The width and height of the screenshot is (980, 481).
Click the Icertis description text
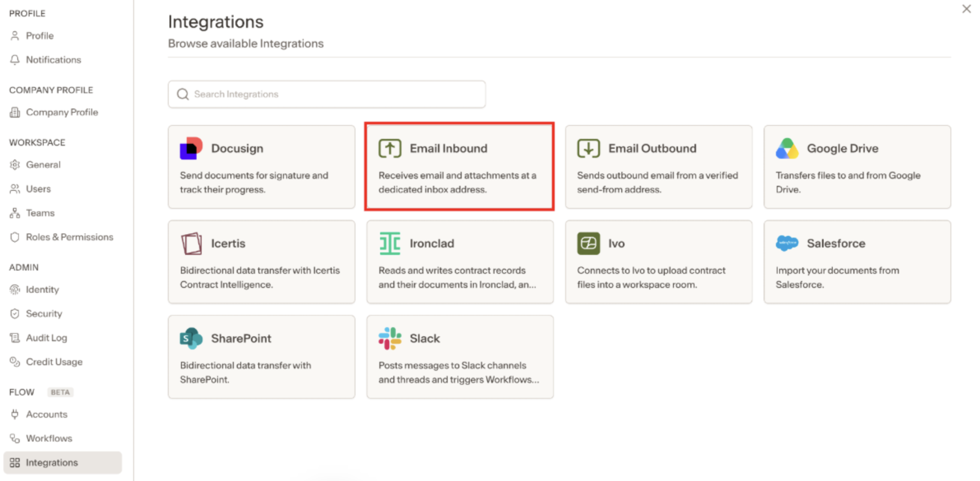click(260, 277)
